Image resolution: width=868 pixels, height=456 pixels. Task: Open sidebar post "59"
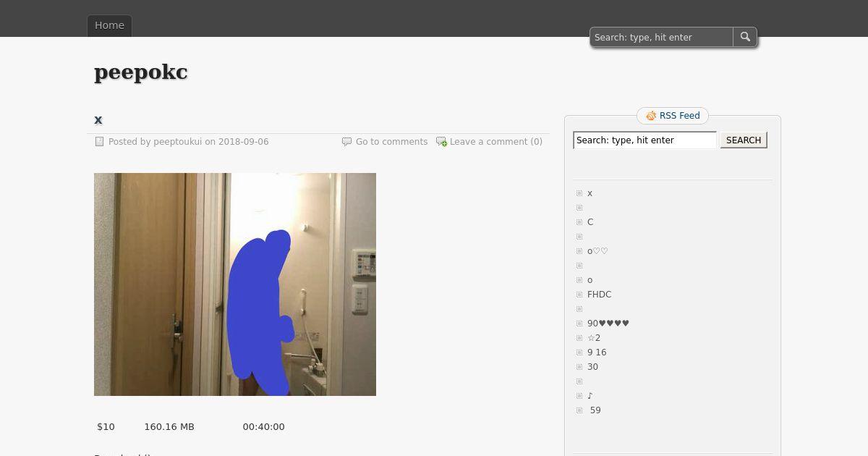(595, 410)
